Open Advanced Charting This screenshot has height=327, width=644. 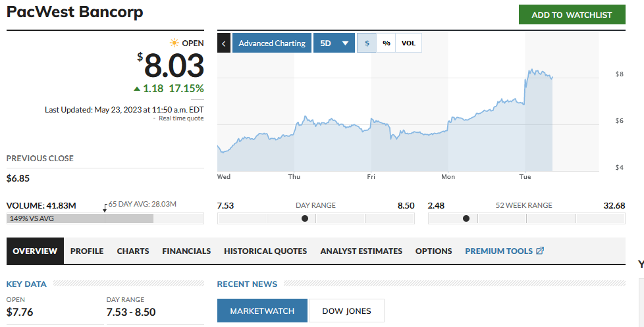click(x=272, y=43)
